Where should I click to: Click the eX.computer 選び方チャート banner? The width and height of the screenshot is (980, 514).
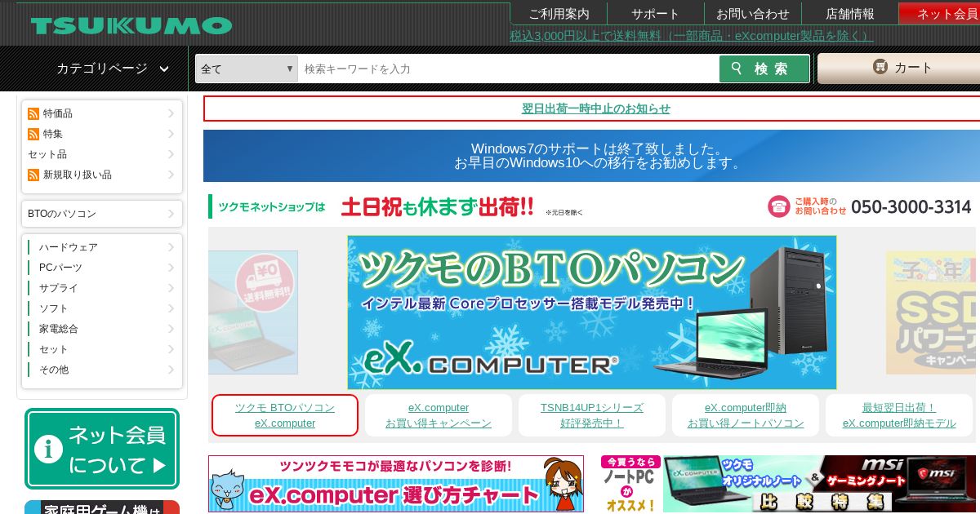click(396, 484)
